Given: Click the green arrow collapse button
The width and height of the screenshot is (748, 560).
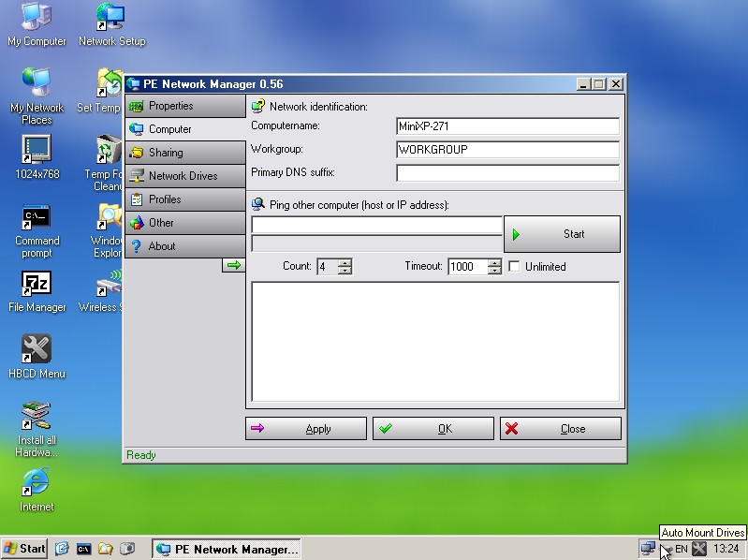Looking at the screenshot, I should [x=234, y=265].
